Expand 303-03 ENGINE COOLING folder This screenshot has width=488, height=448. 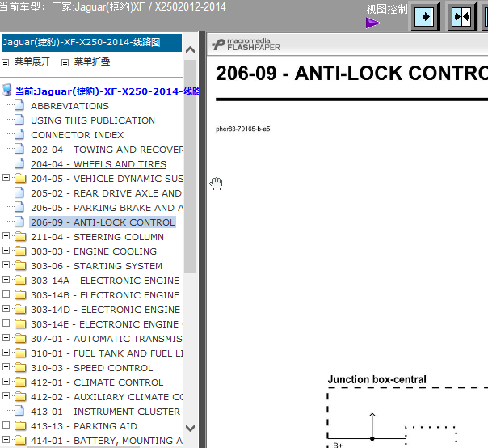[x=6, y=251]
